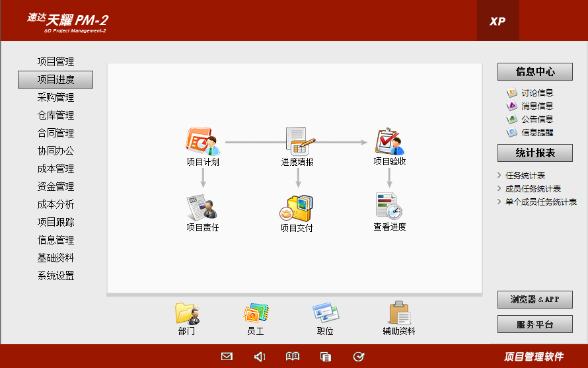Image resolution: width=588 pixels, height=368 pixels.
Task: Launch the 查看进度 view progress icon
Action: (389, 207)
